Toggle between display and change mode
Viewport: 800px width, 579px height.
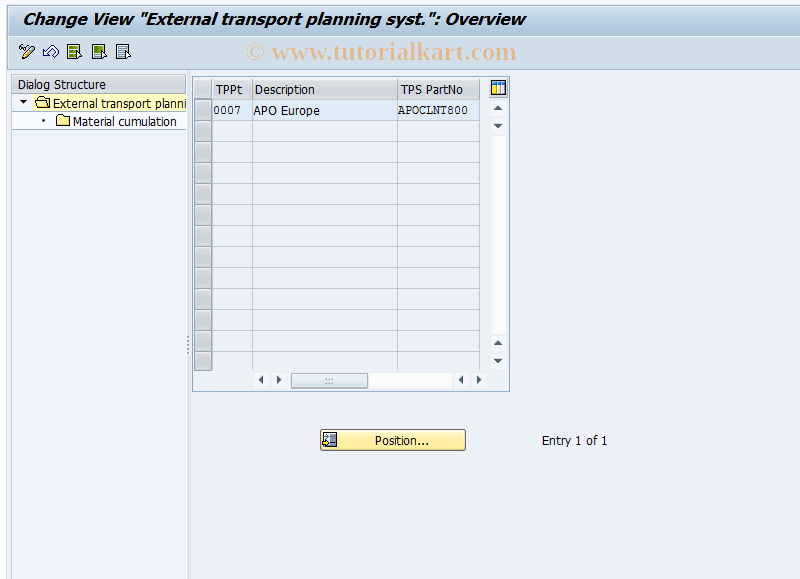coord(26,51)
